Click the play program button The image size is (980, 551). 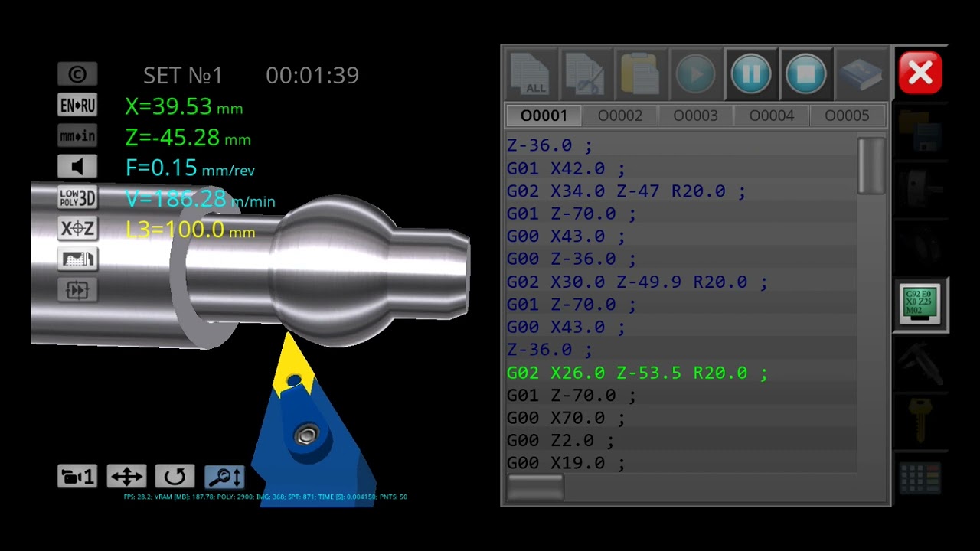pos(696,74)
